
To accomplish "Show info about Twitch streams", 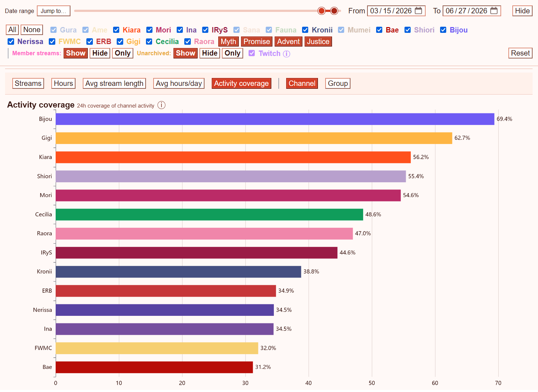I will tap(287, 54).
